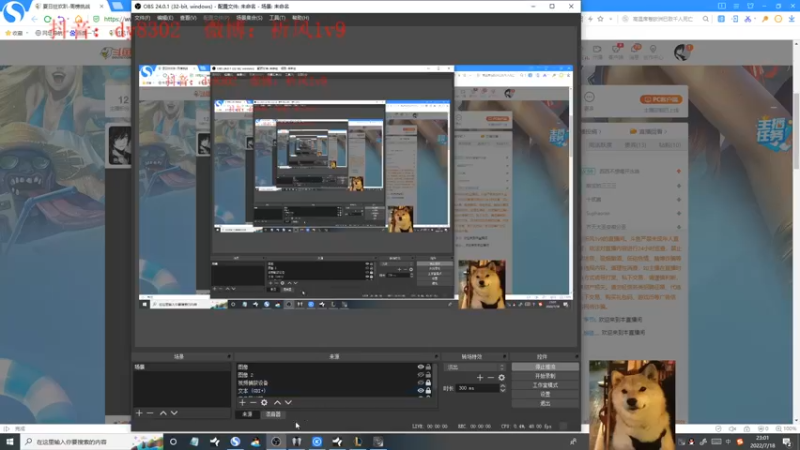Viewport: 800px width, 450px height.
Task: Click the browser search magnifier icon
Action: [x=706, y=19]
